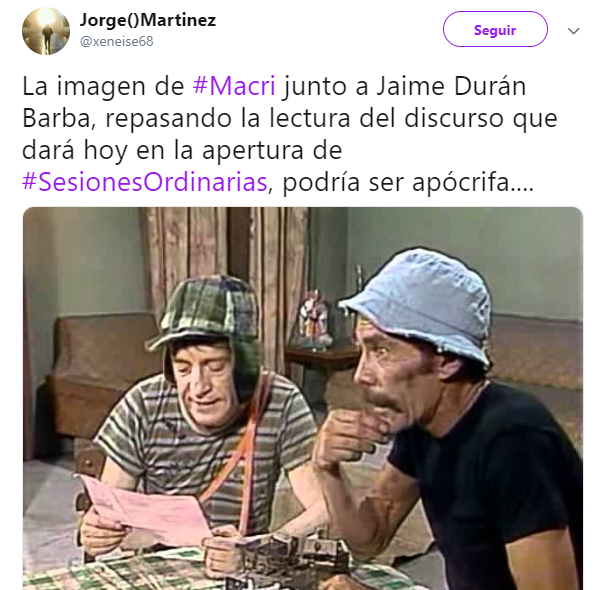The height and width of the screenshot is (590, 604).
Task: Open the attached tweet image
Action: pyautogui.click(x=303, y=398)
